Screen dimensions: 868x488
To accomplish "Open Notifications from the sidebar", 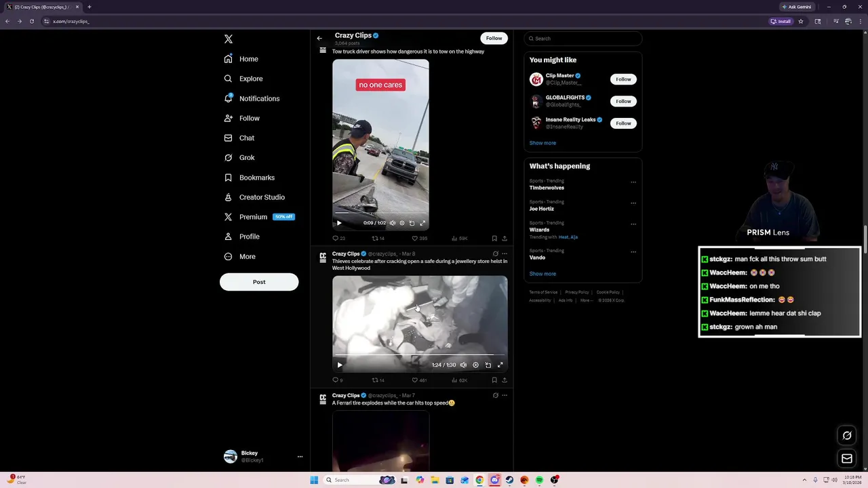I will 252,98.
